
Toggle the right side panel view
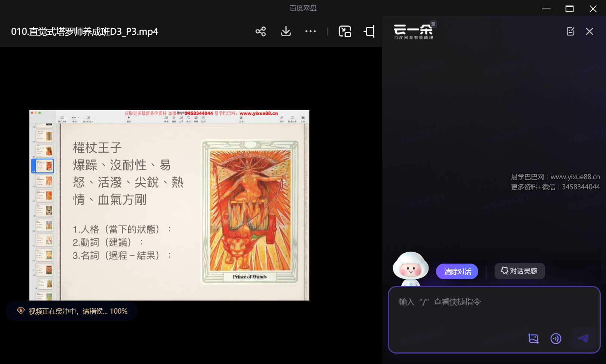click(x=369, y=31)
